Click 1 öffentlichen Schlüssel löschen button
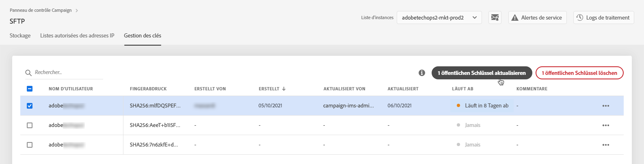Viewport: 644px width, 164px height. (579, 73)
